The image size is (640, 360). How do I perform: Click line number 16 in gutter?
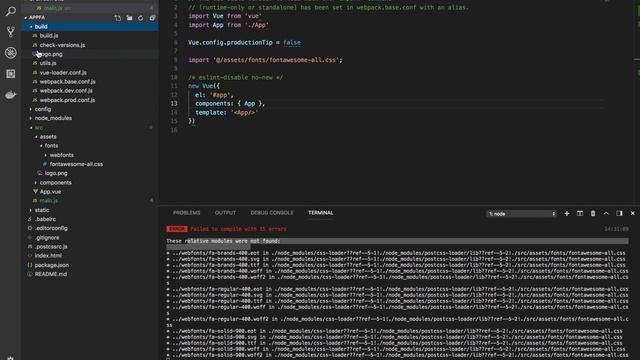tap(174, 130)
